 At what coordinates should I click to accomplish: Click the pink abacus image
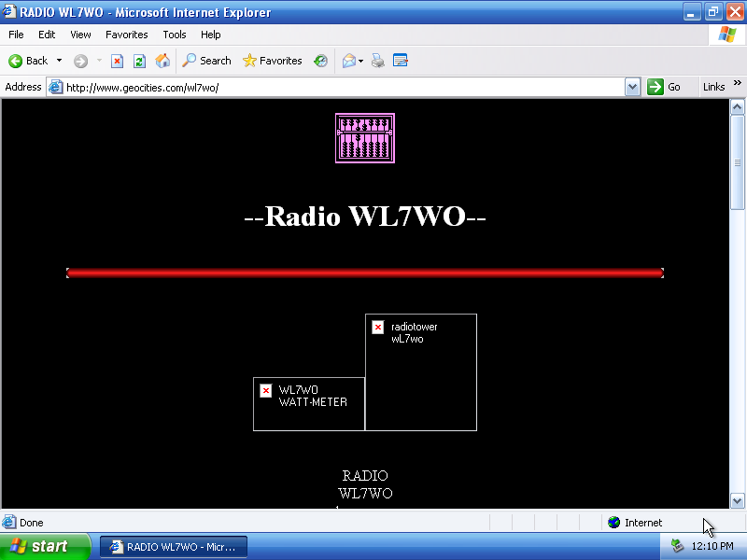tap(365, 138)
